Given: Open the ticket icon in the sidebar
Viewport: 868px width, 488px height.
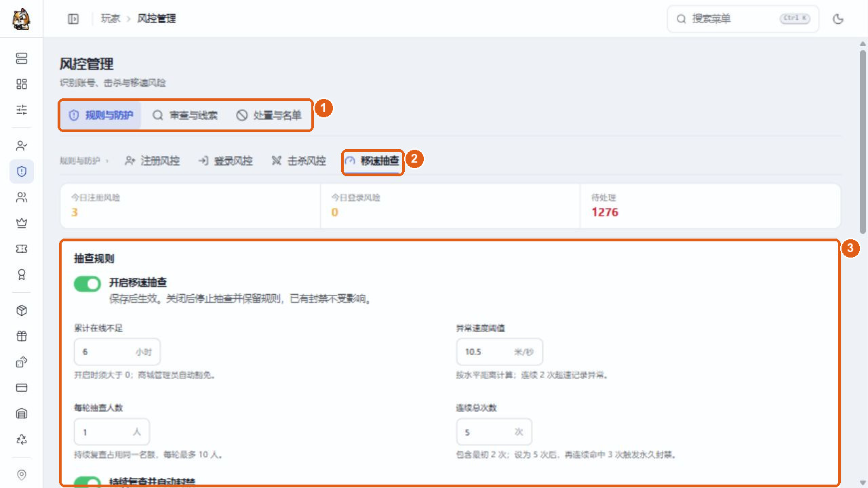Looking at the screenshot, I should (22, 249).
